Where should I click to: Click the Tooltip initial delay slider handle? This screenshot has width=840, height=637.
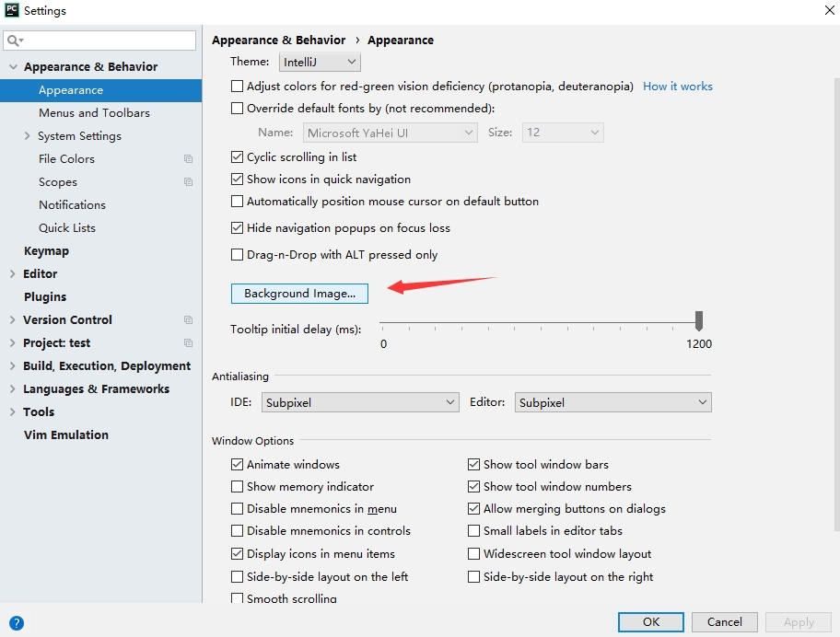pyautogui.click(x=699, y=320)
